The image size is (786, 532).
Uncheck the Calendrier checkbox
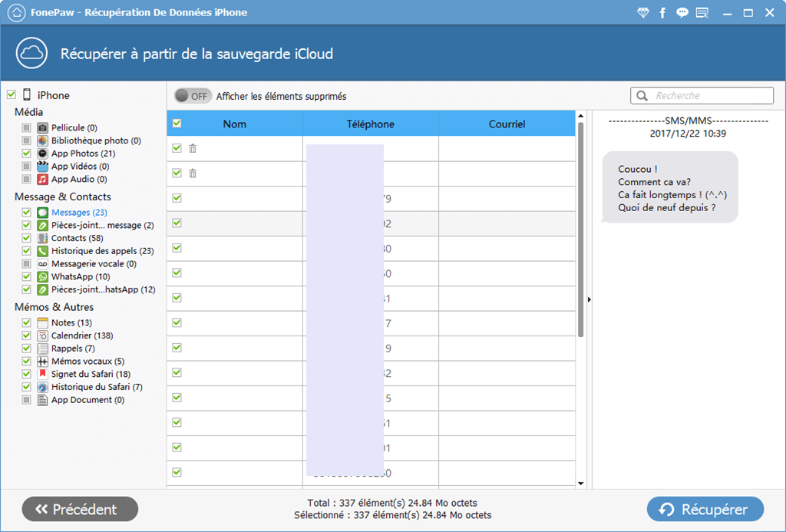point(27,335)
